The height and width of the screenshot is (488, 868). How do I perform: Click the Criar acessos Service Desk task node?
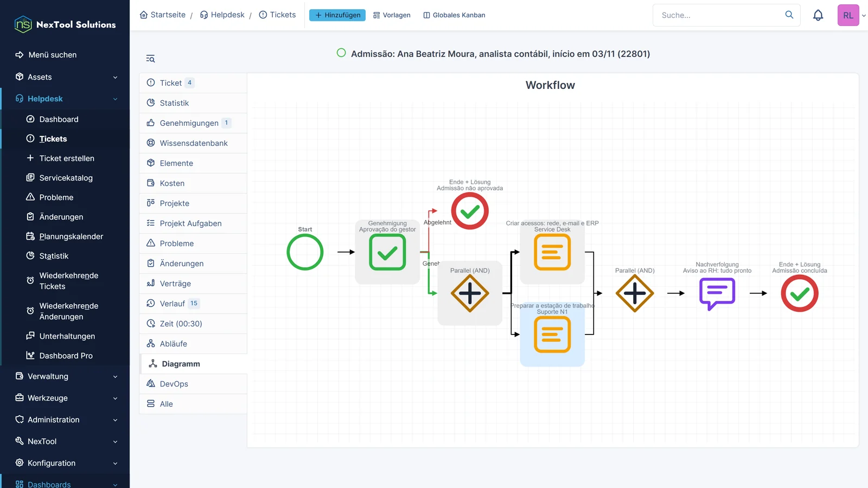[x=552, y=252]
